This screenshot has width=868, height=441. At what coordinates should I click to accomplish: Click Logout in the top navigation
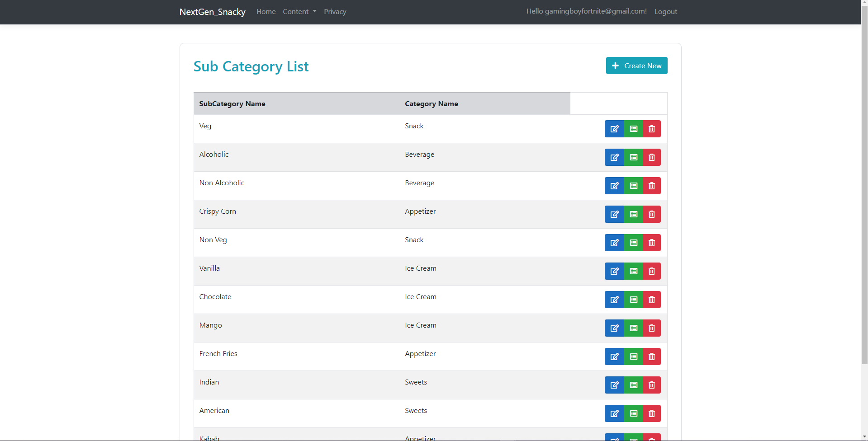(665, 12)
